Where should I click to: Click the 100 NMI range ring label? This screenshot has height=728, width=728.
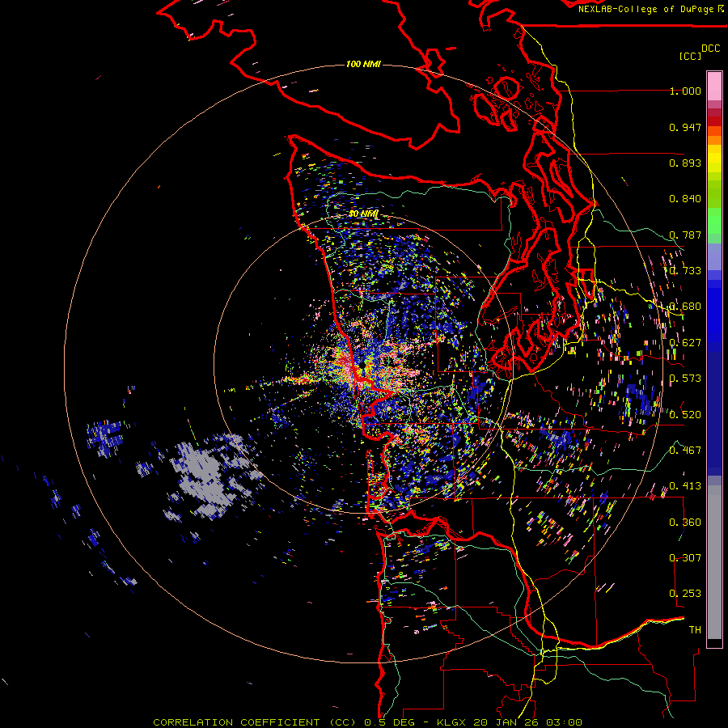point(363,64)
